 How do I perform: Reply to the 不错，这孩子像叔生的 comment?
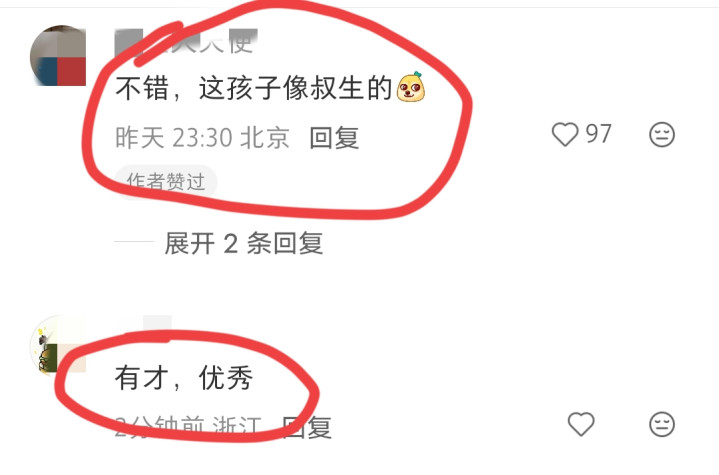334,138
